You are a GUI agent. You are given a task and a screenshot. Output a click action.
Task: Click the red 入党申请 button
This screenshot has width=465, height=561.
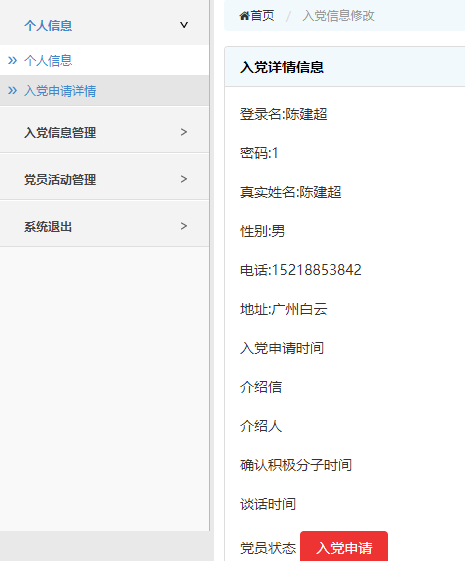point(344,546)
